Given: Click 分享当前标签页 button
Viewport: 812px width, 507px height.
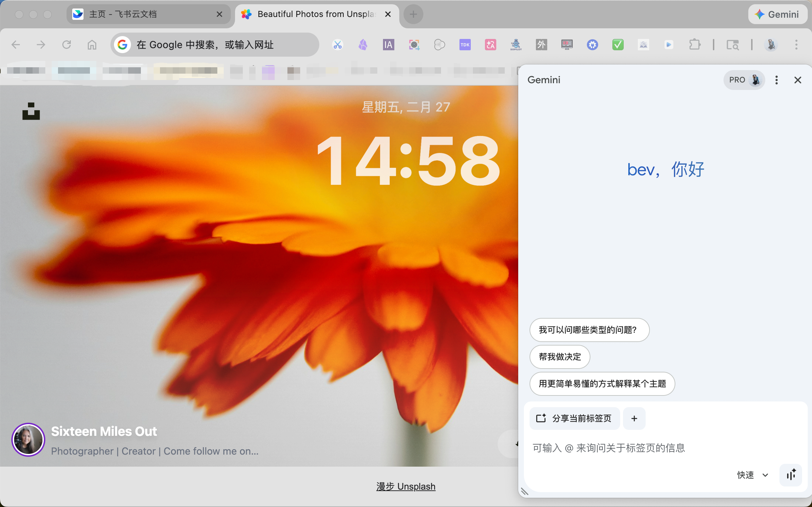Looking at the screenshot, I should [x=574, y=418].
